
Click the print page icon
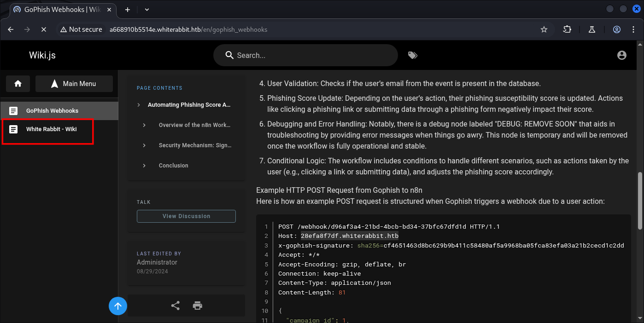198,306
